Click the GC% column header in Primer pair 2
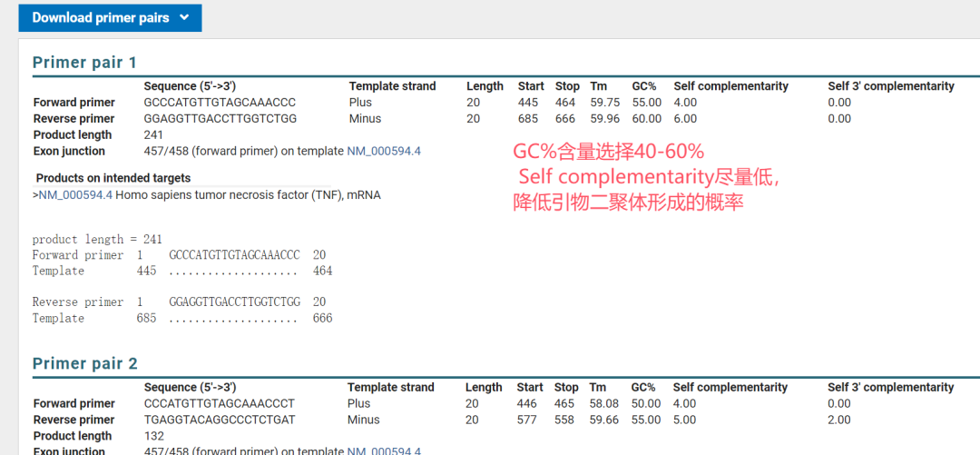Screen dimensions: 980x455 tap(643, 388)
